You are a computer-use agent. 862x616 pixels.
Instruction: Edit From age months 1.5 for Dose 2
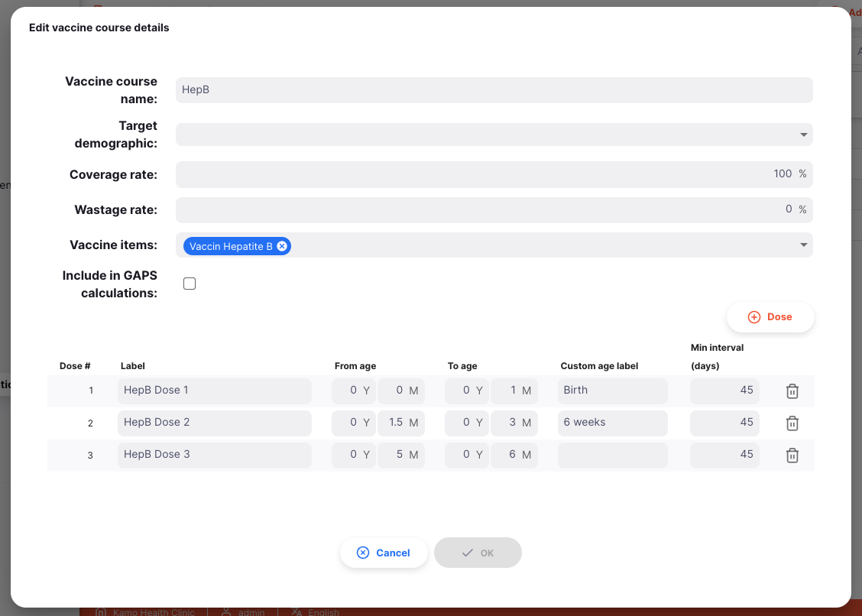tap(400, 423)
